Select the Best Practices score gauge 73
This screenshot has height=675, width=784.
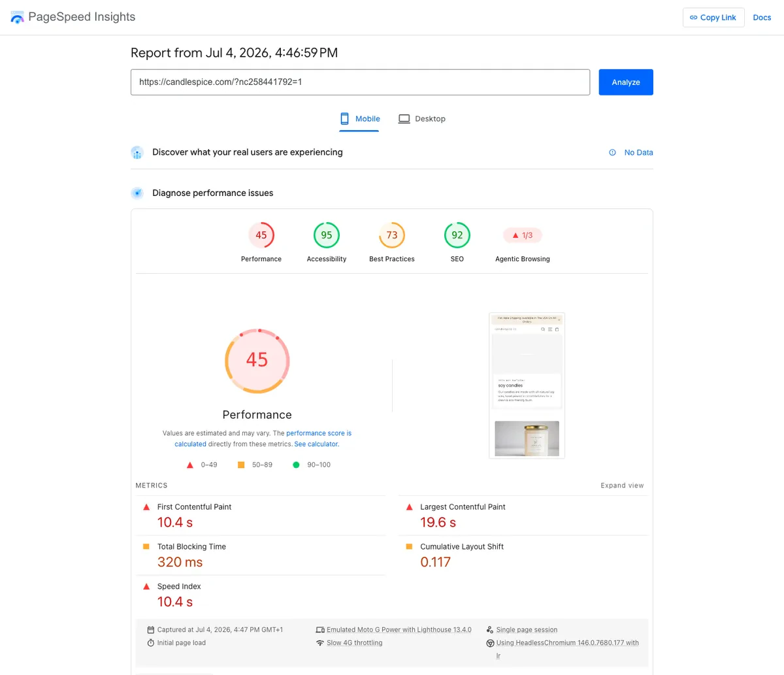(x=392, y=235)
